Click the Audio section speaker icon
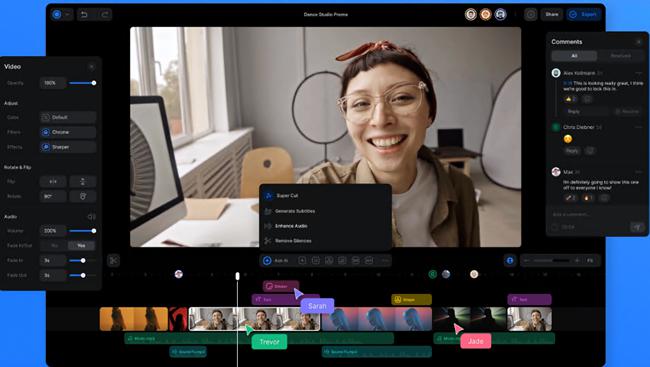650x367 pixels. (x=92, y=216)
